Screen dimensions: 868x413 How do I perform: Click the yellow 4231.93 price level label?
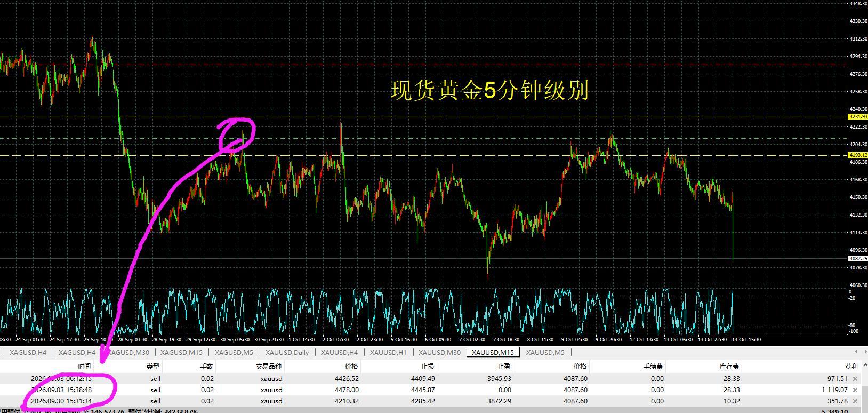857,117
